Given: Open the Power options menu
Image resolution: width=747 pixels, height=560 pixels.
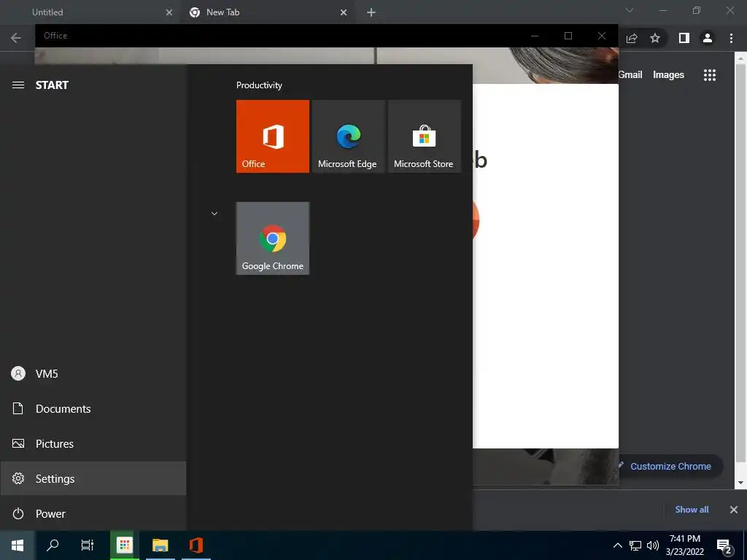Looking at the screenshot, I should coord(93,514).
